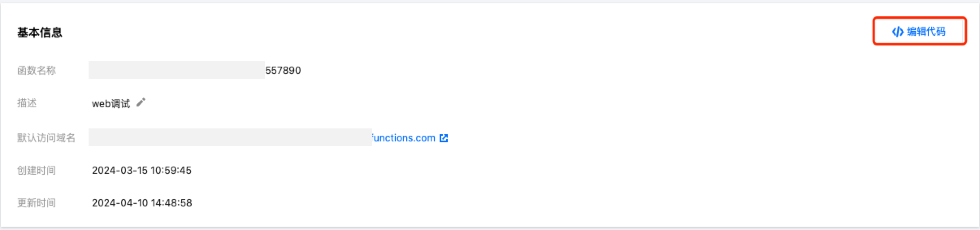Image resolution: width=980 pixels, height=230 pixels.
Task: Select the creation date 2024-03-15
Action: coord(119,170)
